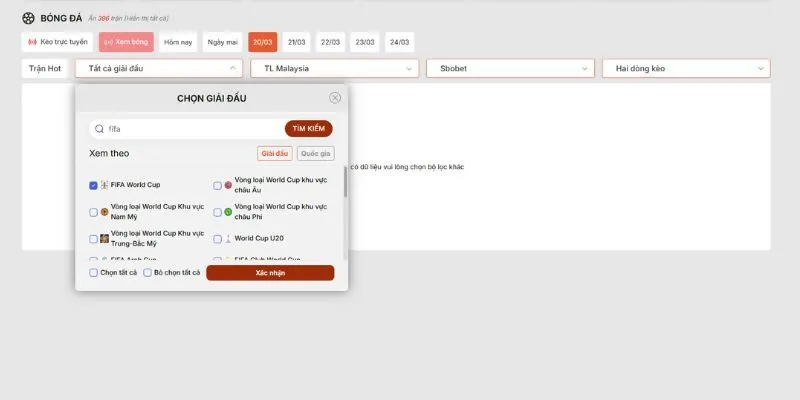The image size is (800, 400).
Task: Expand the Tất cả giải đấu dropdown
Action: click(x=159, y=68)
